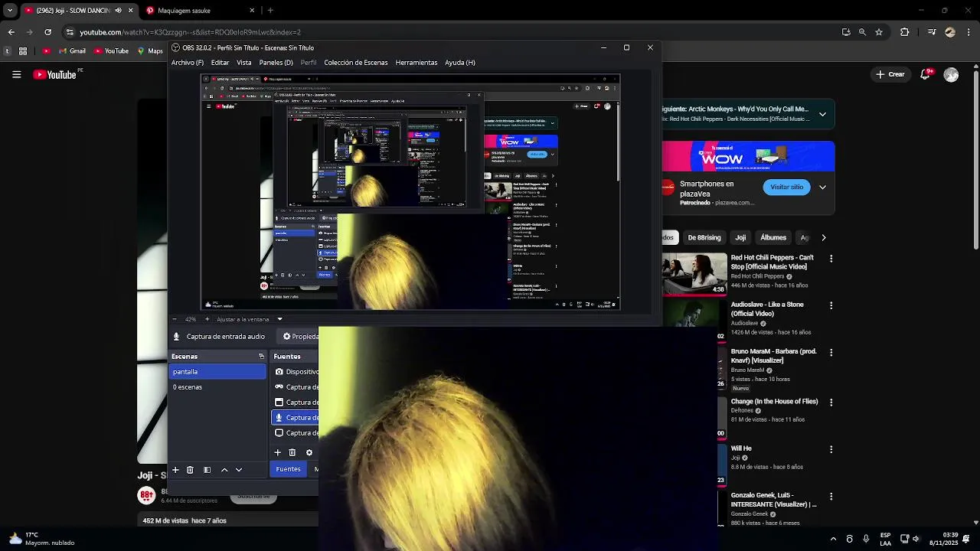Zoom out the OBS preview with the minus button
980x551 pixels.
175,319
